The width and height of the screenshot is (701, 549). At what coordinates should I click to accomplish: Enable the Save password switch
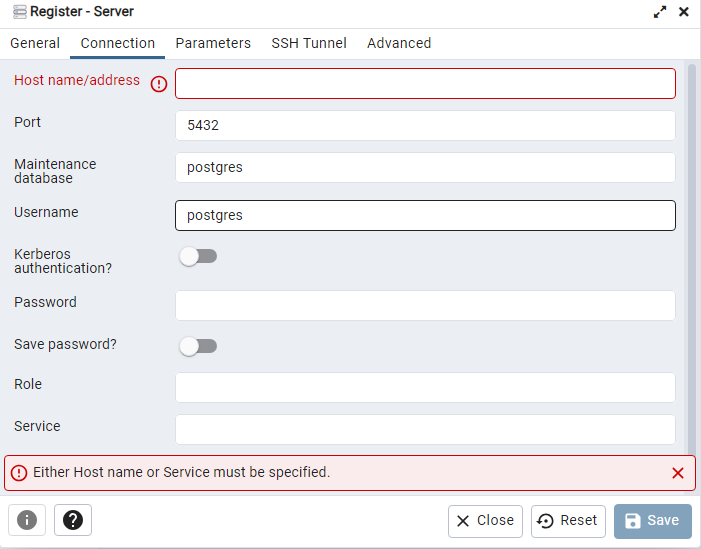click(198, 346)
